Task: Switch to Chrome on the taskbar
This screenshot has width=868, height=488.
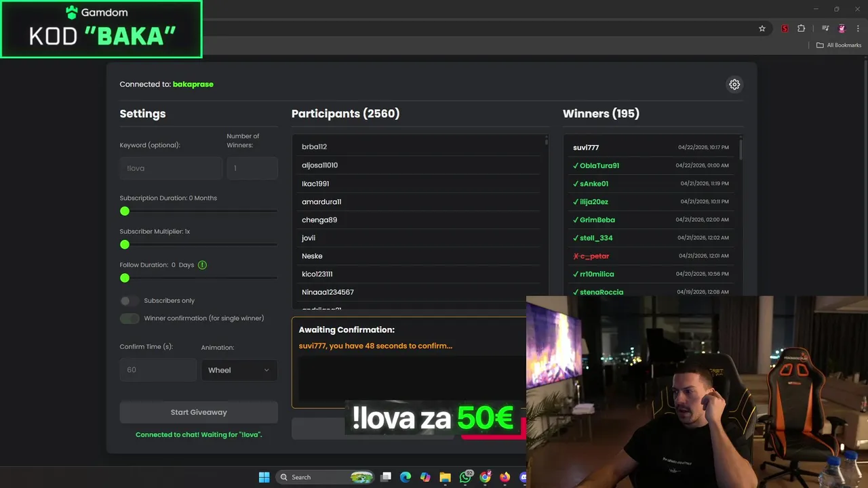Action: 485,477
